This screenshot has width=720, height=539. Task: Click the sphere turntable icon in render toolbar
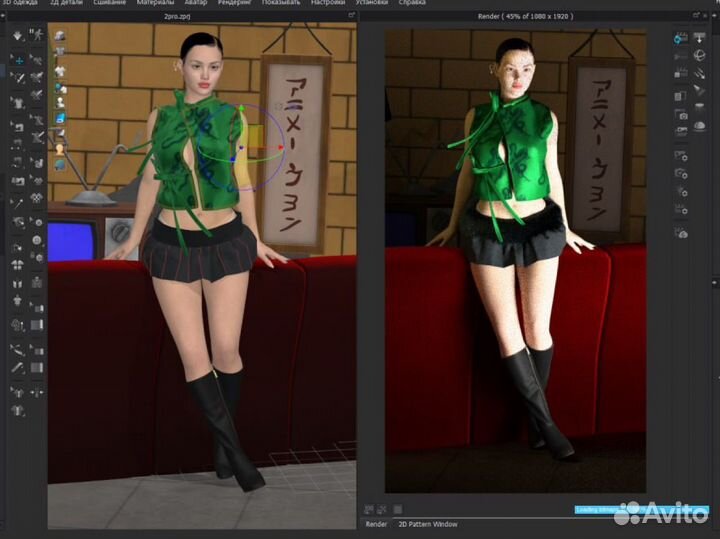point(699,55)
